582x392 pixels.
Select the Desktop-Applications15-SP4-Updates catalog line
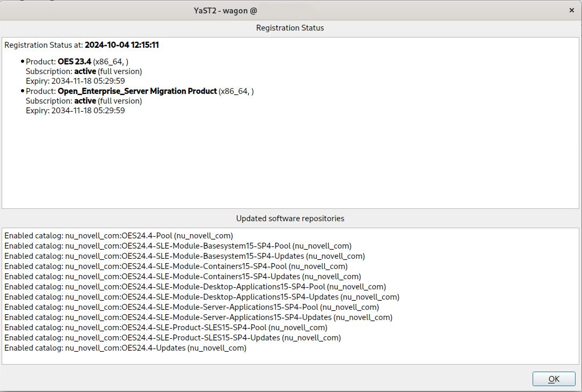(x=201, y=297)
